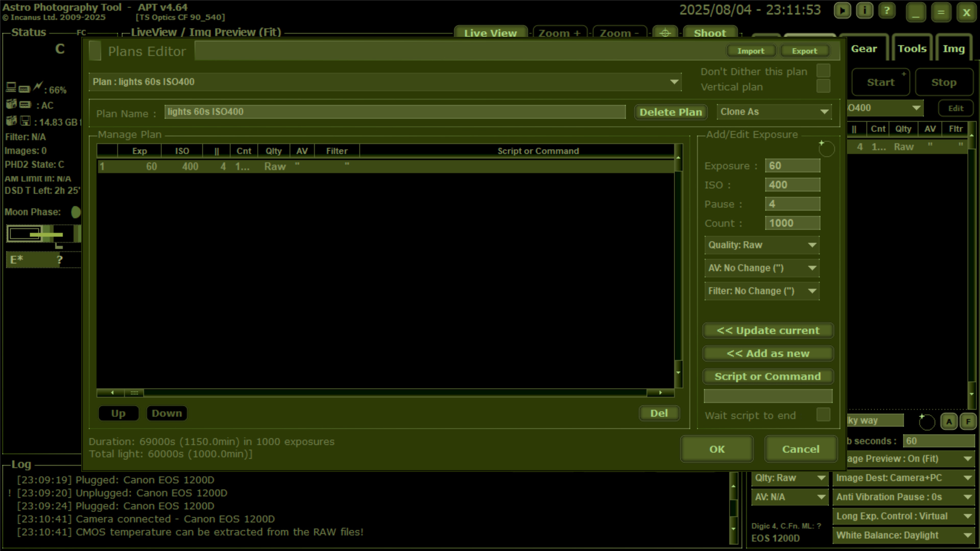The image size is (980, 551).
Task: Click the Del button under plan list
Action: coord(659,413)
